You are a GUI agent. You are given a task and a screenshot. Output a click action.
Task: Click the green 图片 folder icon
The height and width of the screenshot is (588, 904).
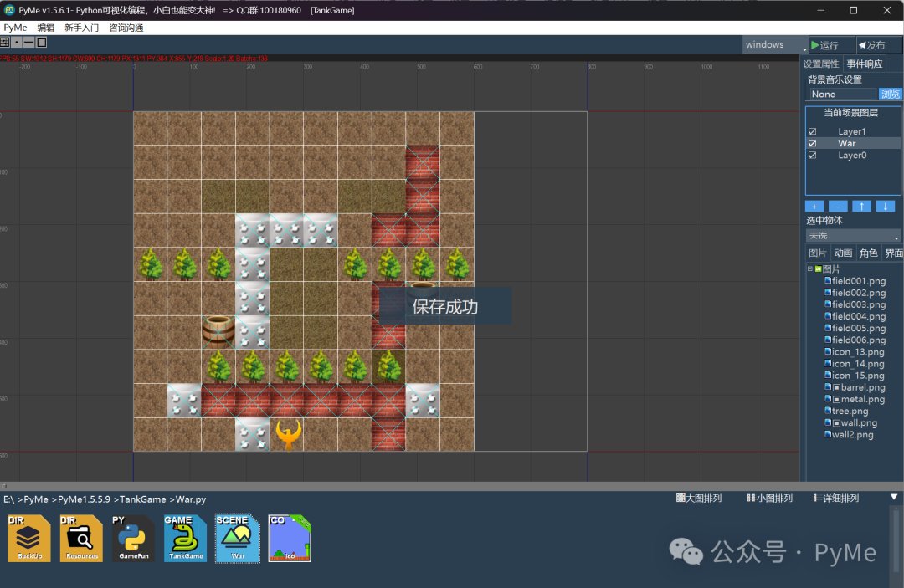818,269
